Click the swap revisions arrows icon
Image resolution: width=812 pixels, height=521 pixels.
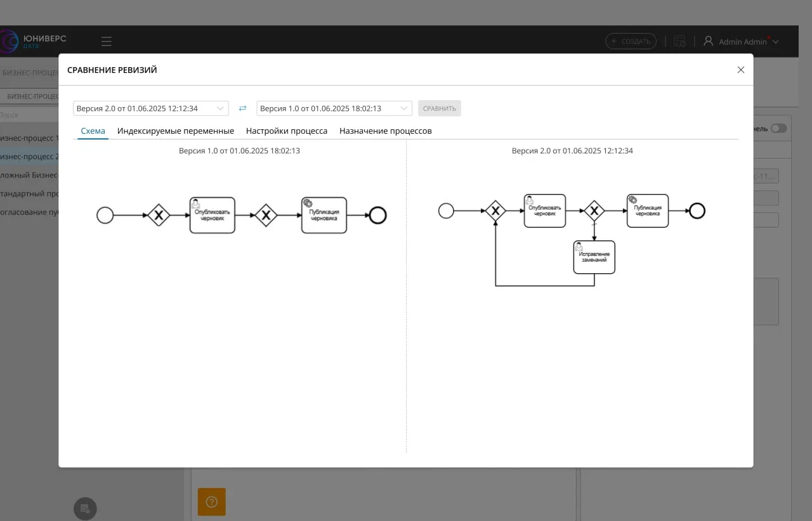tap(242, 108)
